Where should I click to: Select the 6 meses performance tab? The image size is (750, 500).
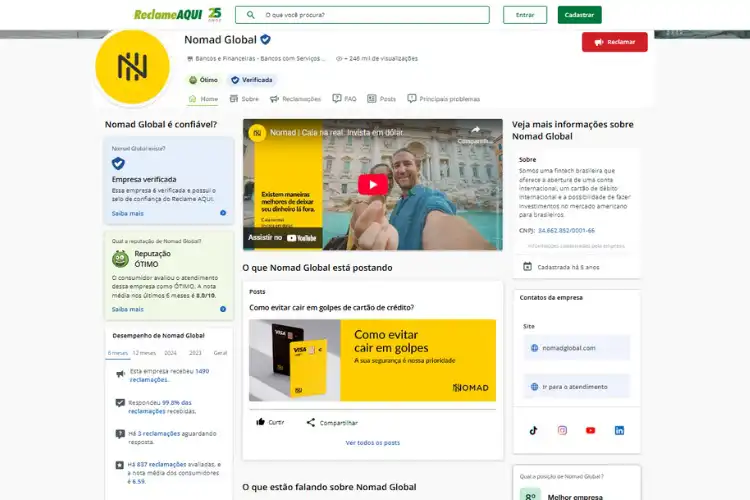point(118,353)
